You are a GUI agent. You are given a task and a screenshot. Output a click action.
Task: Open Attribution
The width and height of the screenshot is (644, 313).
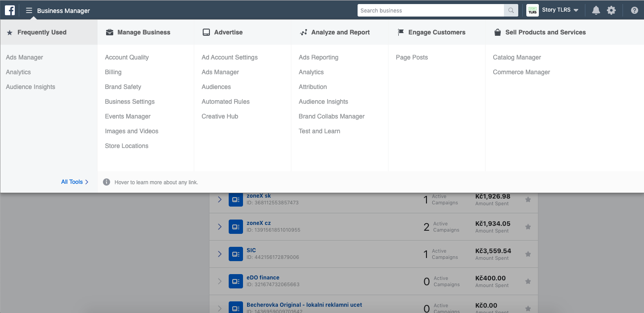click(313, 87)
